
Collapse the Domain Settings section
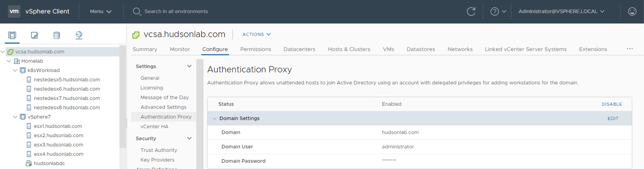(214, 118)
